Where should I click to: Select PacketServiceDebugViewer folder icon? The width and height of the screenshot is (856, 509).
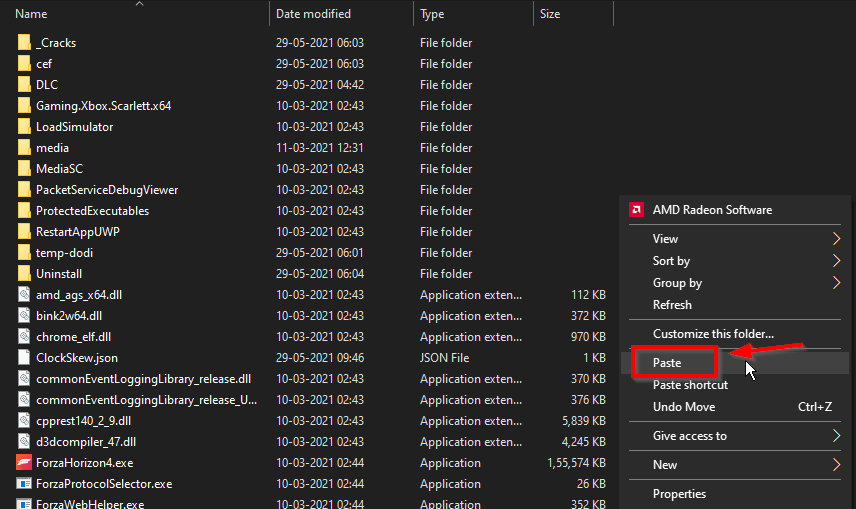point(24,190)
